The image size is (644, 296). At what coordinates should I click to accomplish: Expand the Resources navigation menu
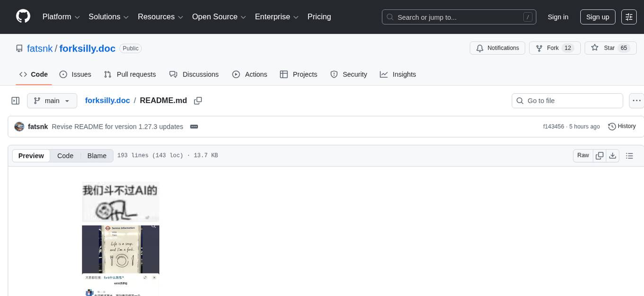160,17
